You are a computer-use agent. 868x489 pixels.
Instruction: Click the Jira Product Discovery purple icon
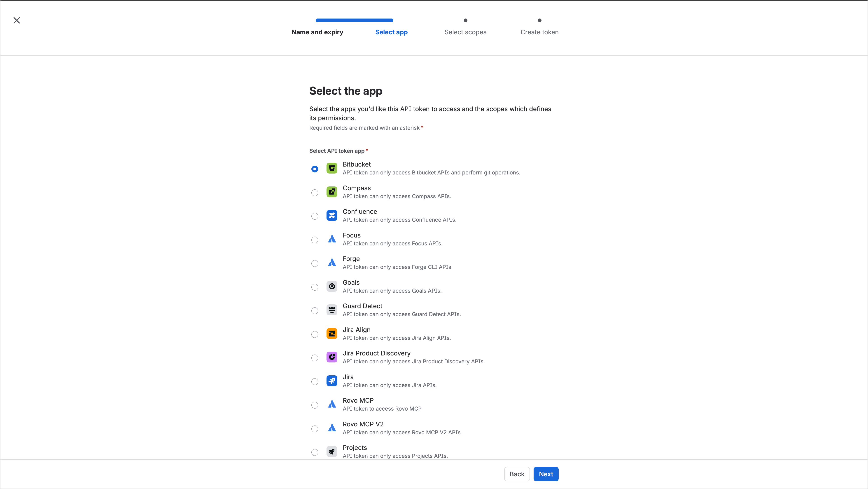point(332,357)
